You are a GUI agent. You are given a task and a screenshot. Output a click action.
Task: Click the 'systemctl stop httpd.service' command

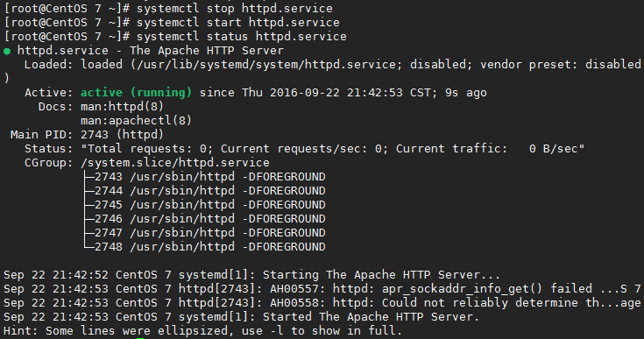click(x=235, y=8)
